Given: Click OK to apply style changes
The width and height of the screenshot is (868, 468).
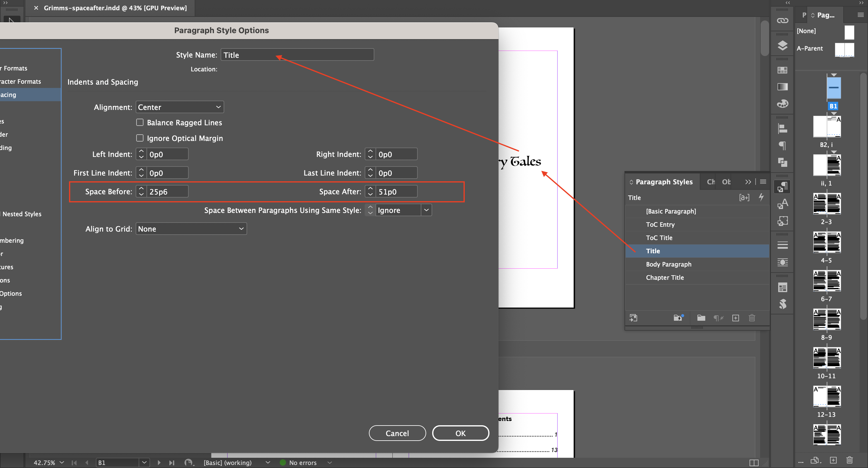Looking at the screenshot, I should tap(460, 433).
